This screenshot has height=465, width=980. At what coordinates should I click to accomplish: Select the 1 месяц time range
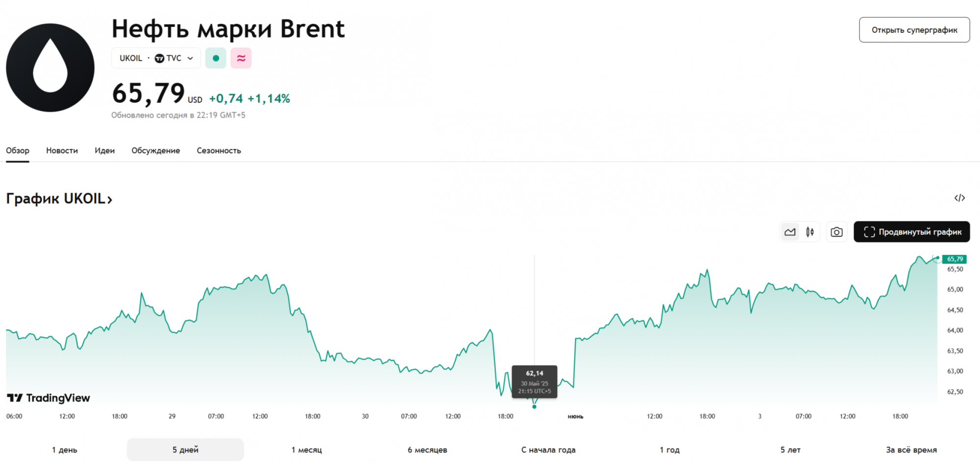(307, 450)
